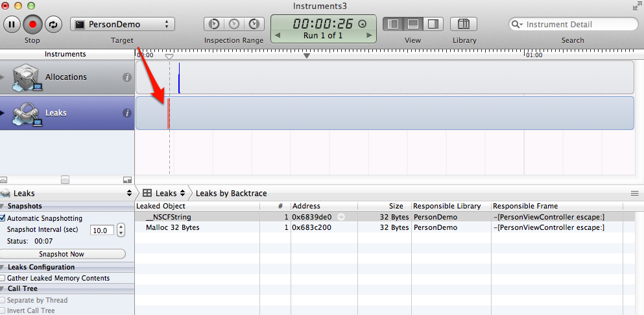Sort by Leaked Object column header

(197, 206)
